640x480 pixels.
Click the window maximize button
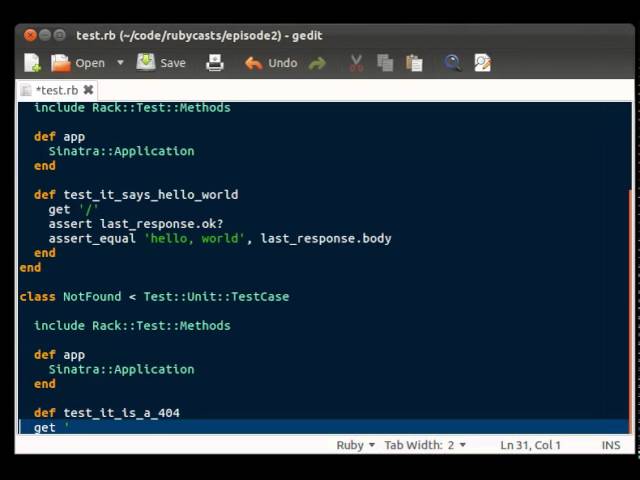pos(60,36)
